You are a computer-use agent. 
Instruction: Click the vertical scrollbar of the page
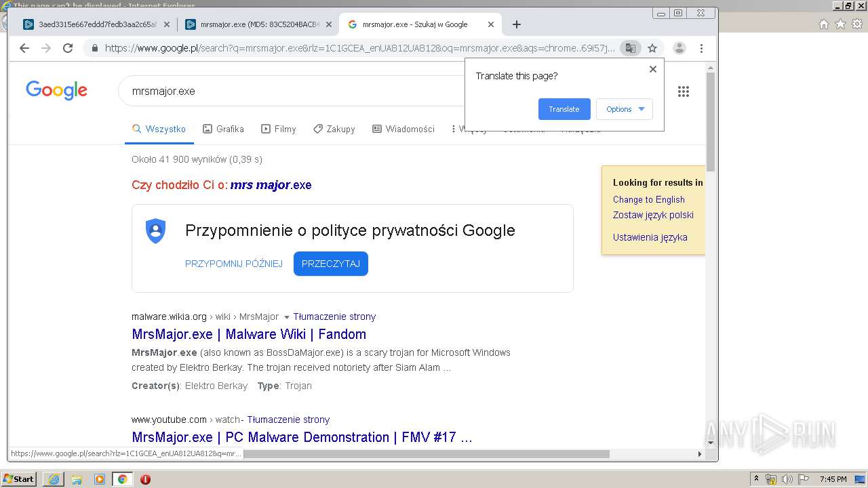pyautogui.click(x=711, y=122)
